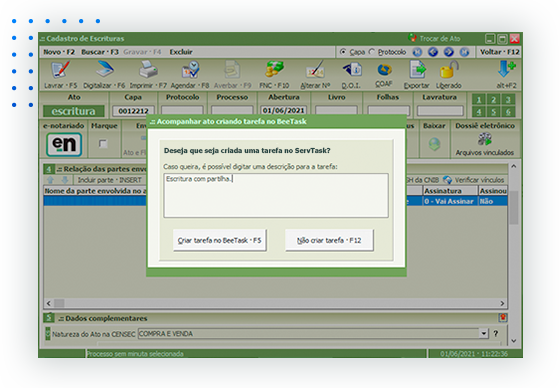Screen dimensions: 560x388
Task: Toggle the Marque checkbox
Action: point(103,144)
